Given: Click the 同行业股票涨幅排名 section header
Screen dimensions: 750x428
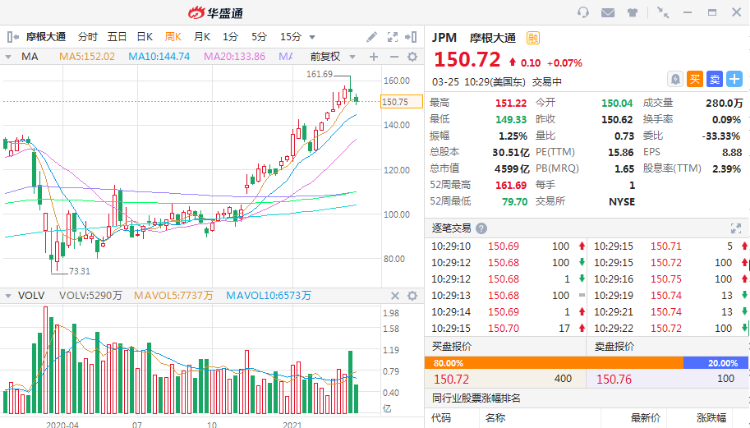Looking at the screenshot, I should pos(476,398).
